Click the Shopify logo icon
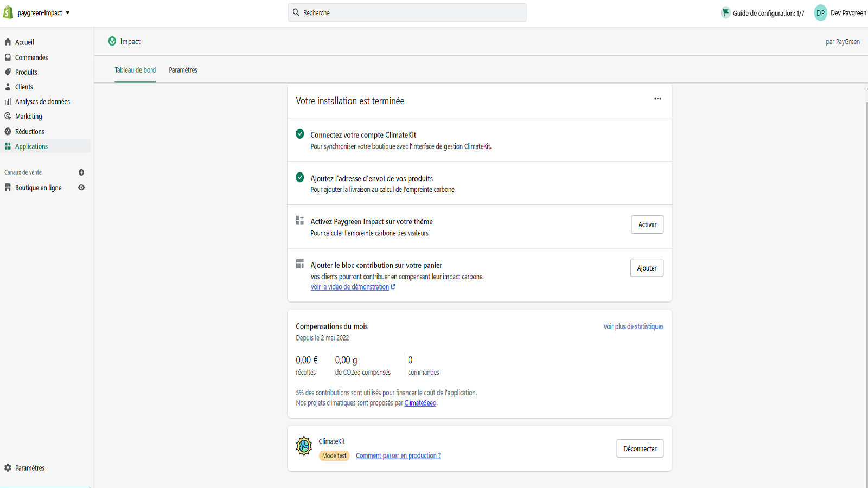Image resolution: width=868 pixels, height=488 pixels. [x=8, y=12]
